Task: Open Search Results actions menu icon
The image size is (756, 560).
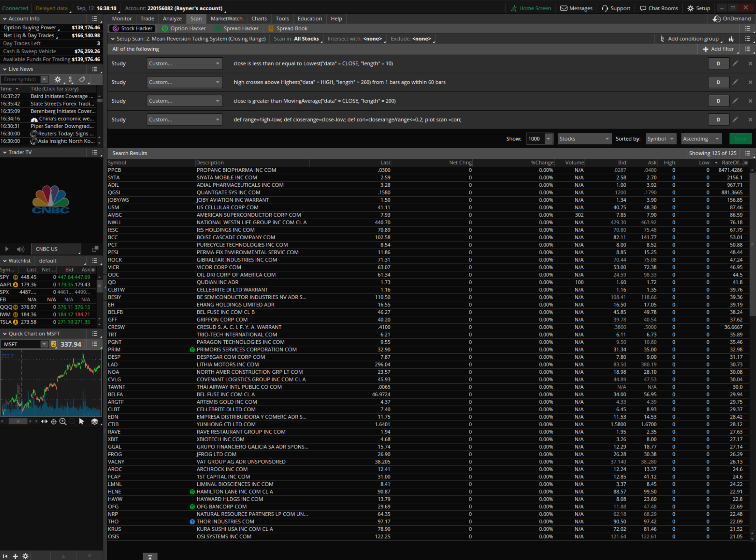Action: pyautogui.click(x=747, y=153)
